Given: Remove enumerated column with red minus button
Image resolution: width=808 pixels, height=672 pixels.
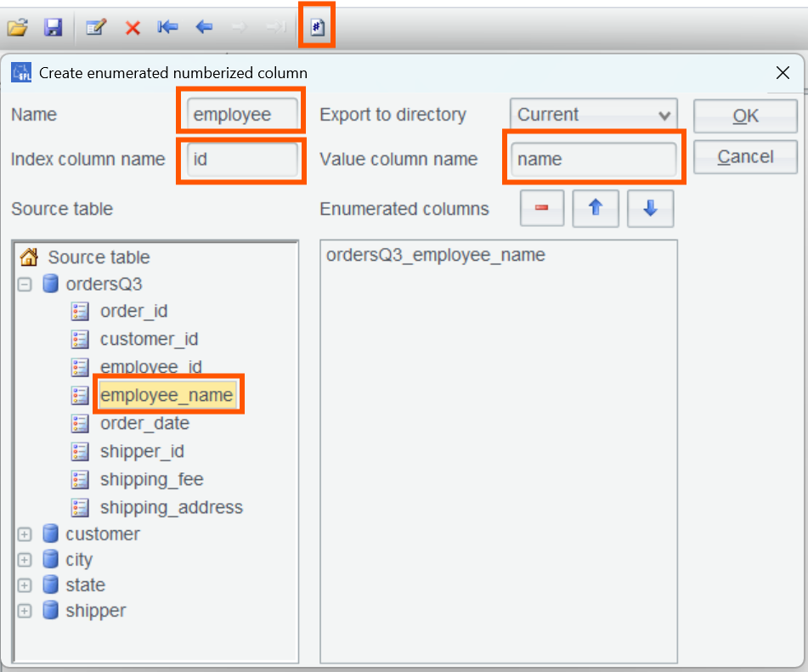Looking at the screenshot, I should click(541, 208).
